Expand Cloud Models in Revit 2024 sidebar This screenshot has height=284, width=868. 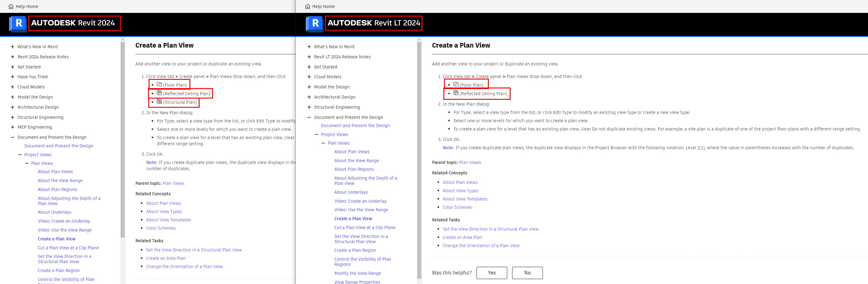pos(13,87)
